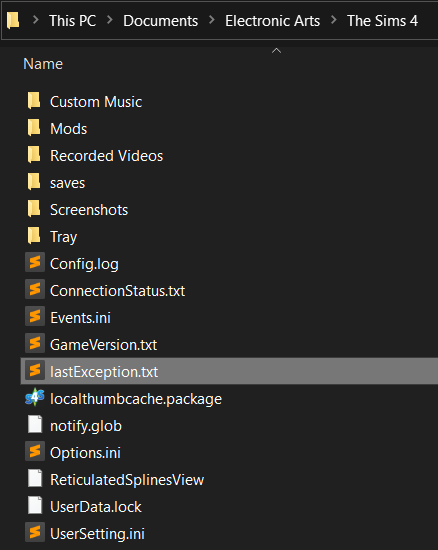The height and width of the screenshot is (550, 438).
Task: Expand chevron after Electronic Arts breadcrumb
Action: point(333,20)
